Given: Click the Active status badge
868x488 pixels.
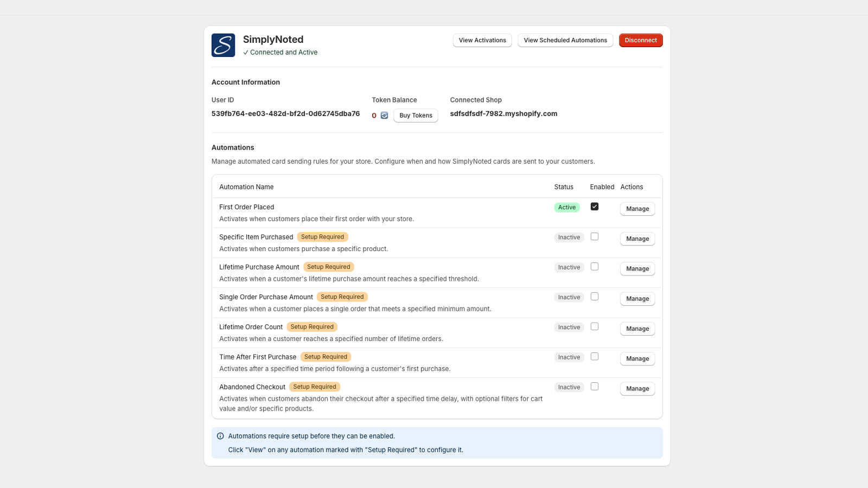Looking at the screenshot, I should click(567, 207).
